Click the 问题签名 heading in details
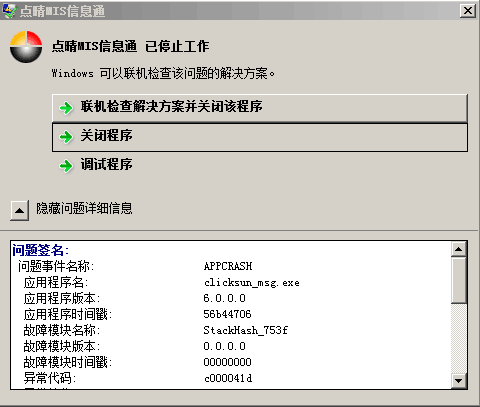 tap(41, 250)
